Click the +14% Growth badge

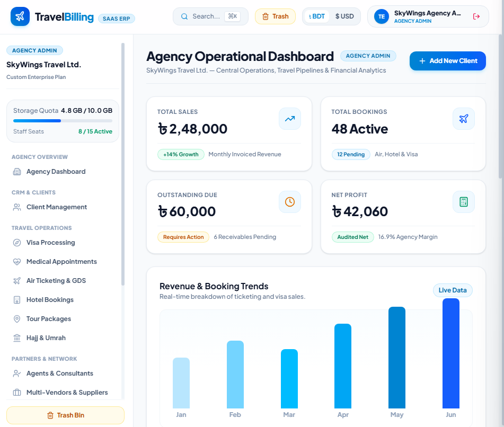pyautogui.click(x=181, y=154)
